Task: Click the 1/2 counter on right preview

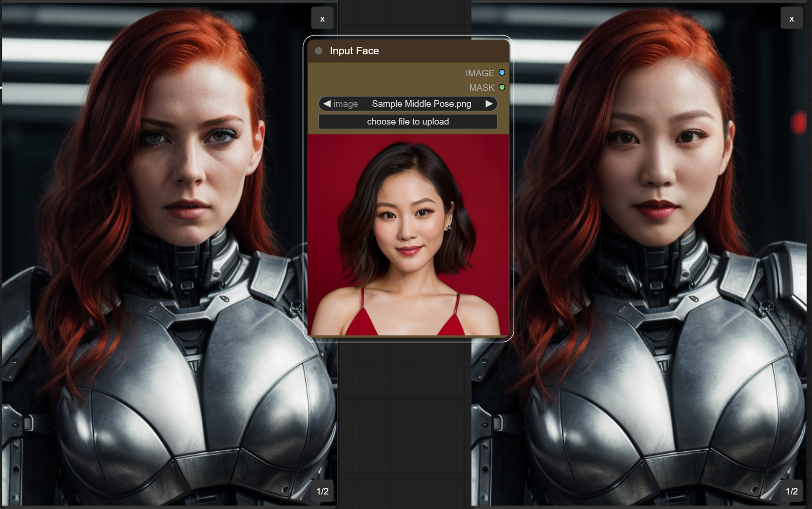Action: click(791, 491)
